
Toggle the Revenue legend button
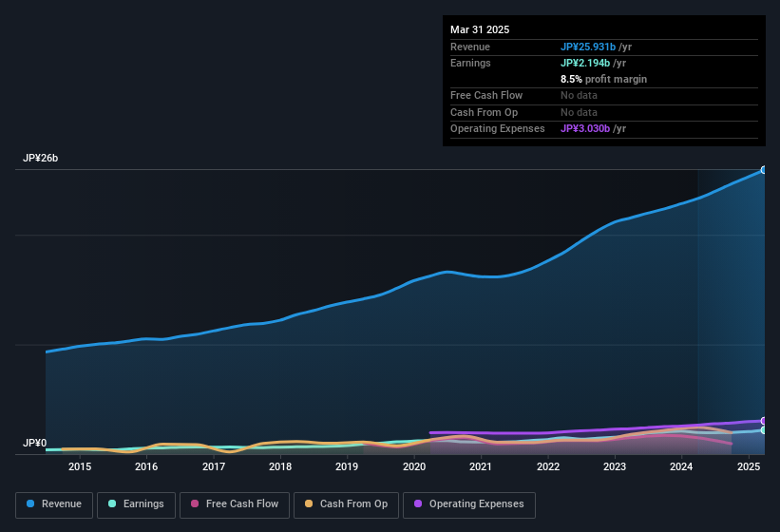click(54, 504)
